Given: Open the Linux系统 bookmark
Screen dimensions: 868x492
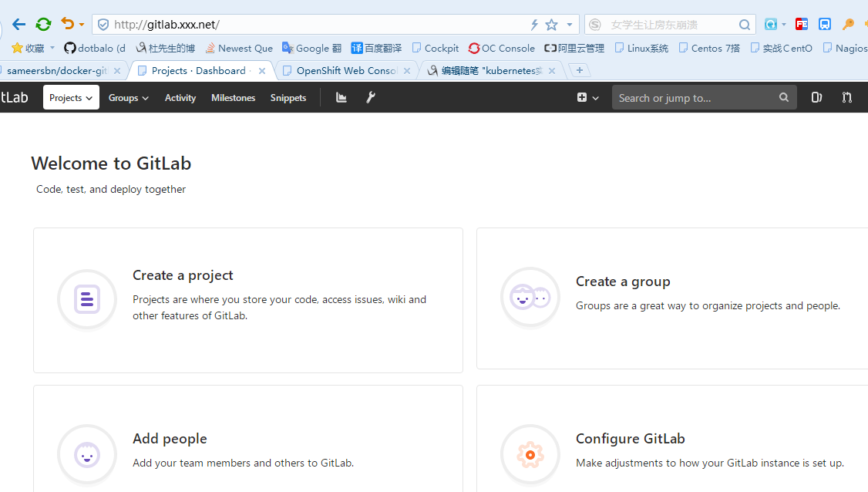Looking at the screenshot, I should (641, 49).
